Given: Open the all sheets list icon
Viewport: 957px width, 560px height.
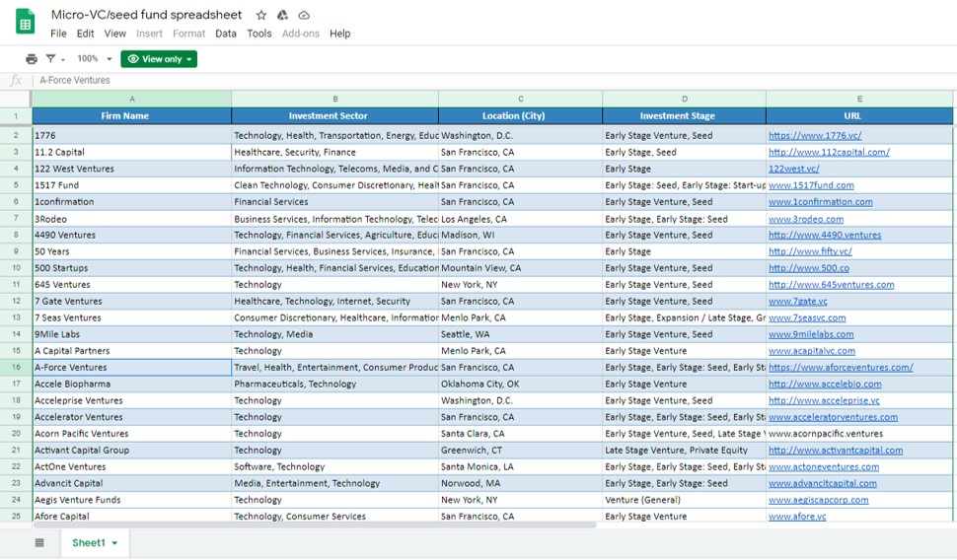Looking at the screenshot, I should pyautogui.click(x=39, y=543).
